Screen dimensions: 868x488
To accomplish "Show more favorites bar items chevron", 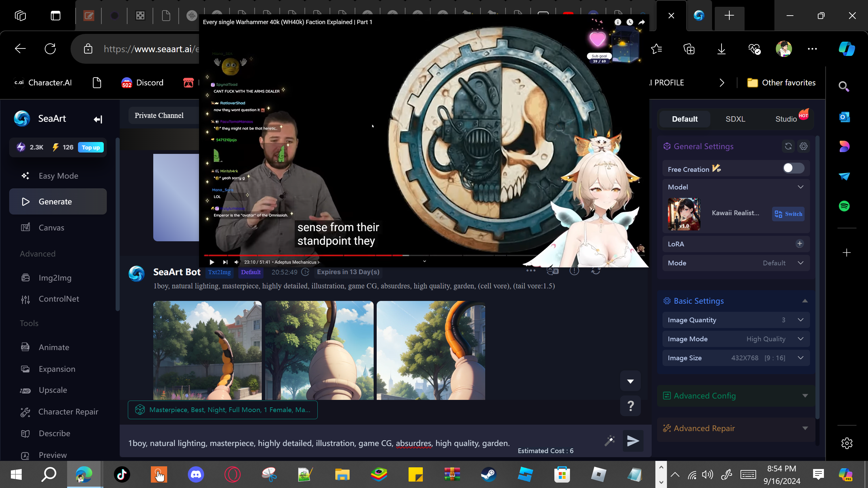I will pos(722,83).
